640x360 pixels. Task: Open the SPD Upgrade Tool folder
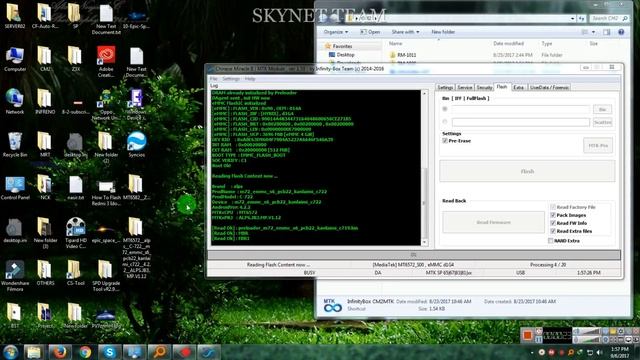pyautogui.click(x=106, y=276)
